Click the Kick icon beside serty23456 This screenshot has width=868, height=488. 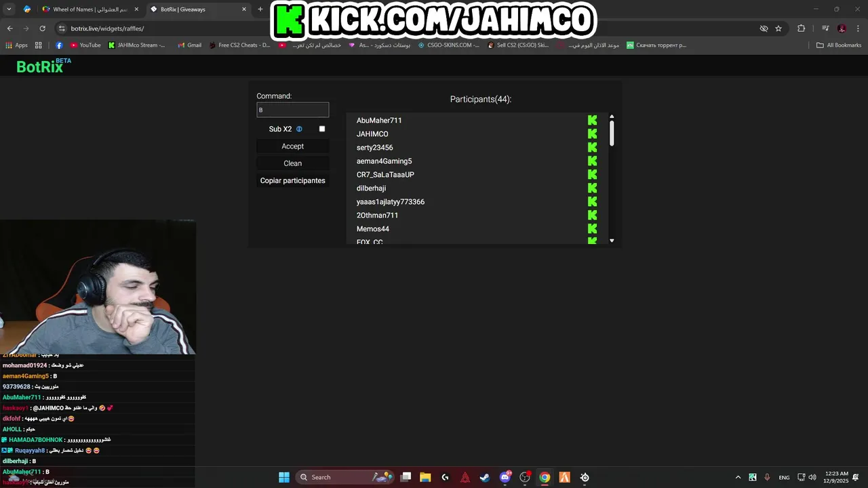tap(592, 147)
